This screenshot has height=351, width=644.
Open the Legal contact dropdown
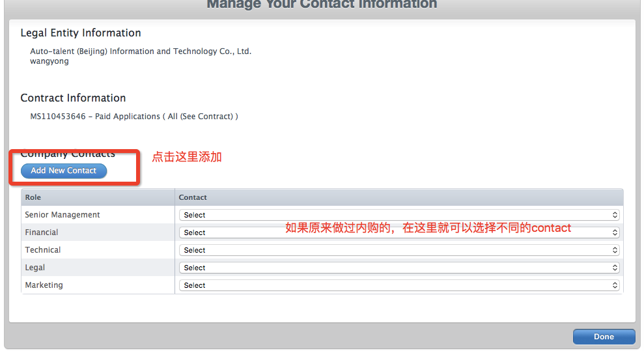pyautogui.click(x=399, y=268)
